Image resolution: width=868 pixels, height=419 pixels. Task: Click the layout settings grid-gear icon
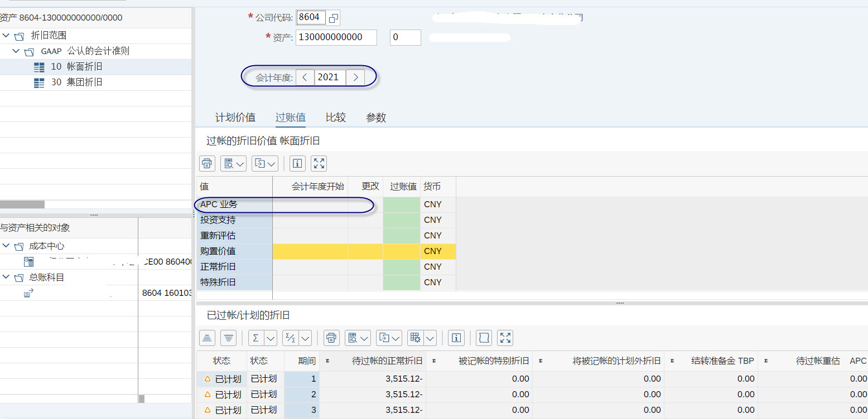pyautogui.click(x=415, y=338)
